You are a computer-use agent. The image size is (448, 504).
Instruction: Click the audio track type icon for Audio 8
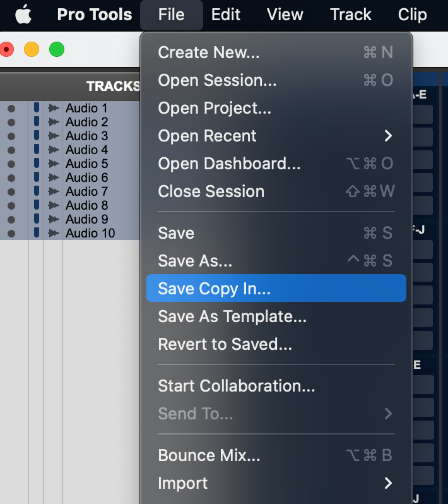(x=54, y=205)
